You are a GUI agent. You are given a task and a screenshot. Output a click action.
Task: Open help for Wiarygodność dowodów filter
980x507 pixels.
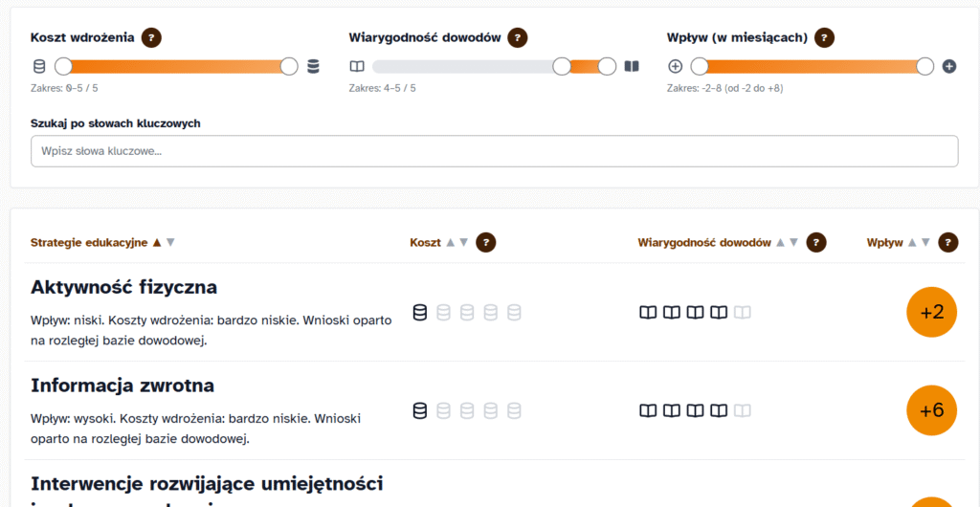pos(517,38)
